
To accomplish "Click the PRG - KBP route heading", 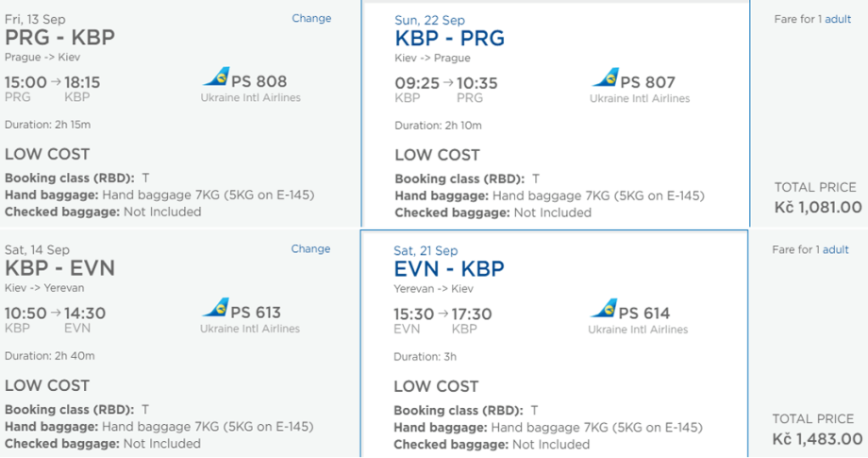I will point(59,39).
